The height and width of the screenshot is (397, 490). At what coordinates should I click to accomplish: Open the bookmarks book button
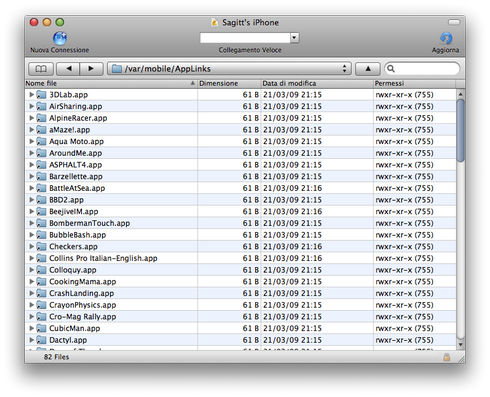click(x=41, y=69)
